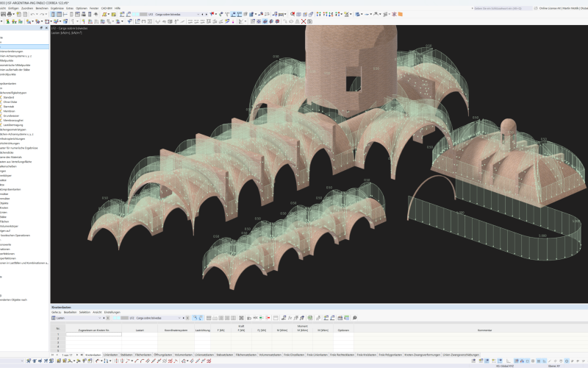Toggle the second highlighted sync button in table toolbar

click(201, 318)
